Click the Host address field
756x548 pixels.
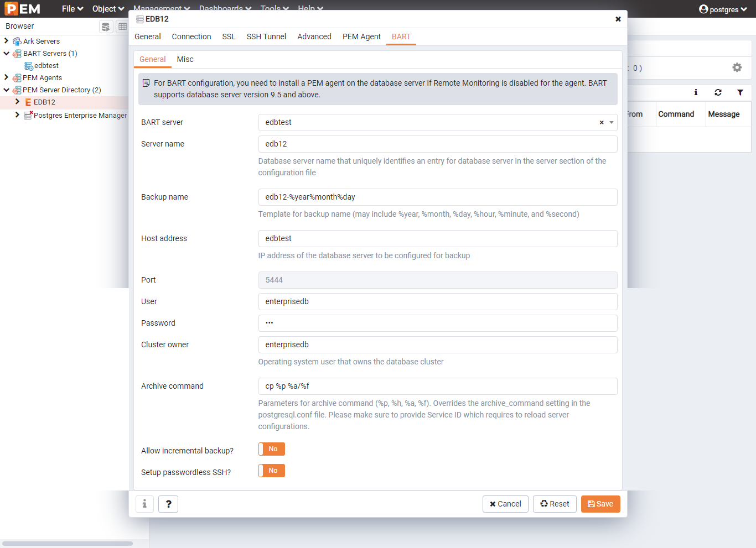click(x=438, y=238)
